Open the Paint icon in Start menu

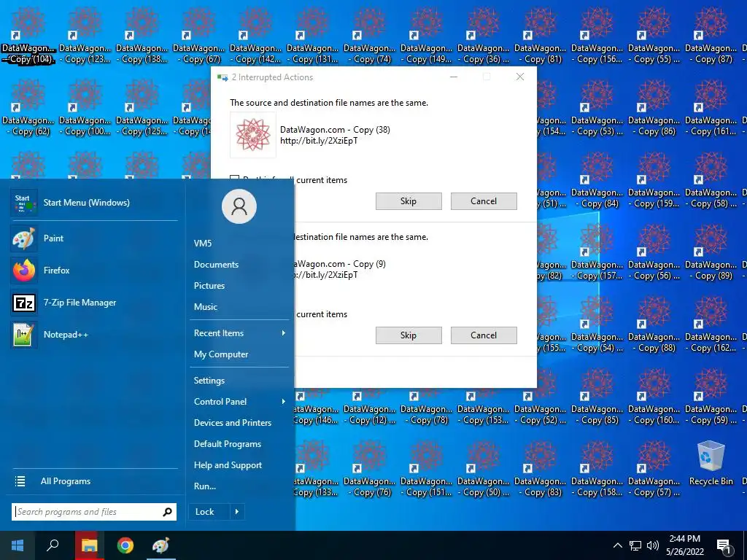[24, 238]
